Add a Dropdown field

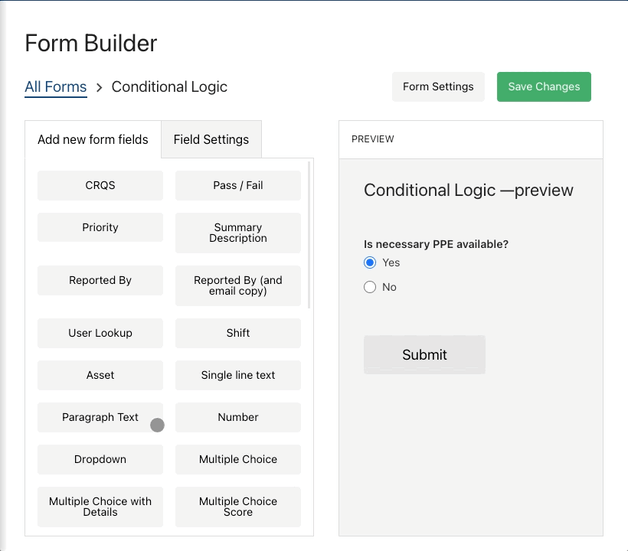(100, 459)
